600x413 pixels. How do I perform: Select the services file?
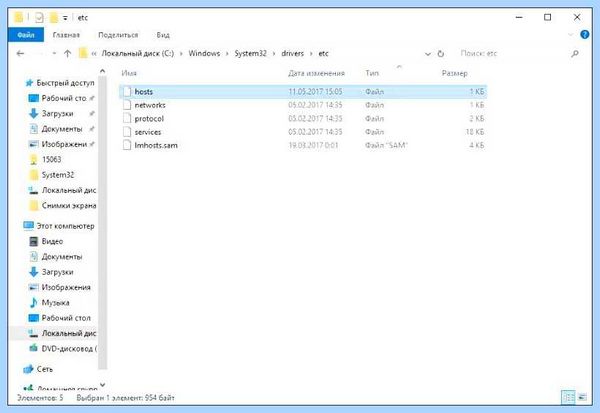(x=303, y=132)
